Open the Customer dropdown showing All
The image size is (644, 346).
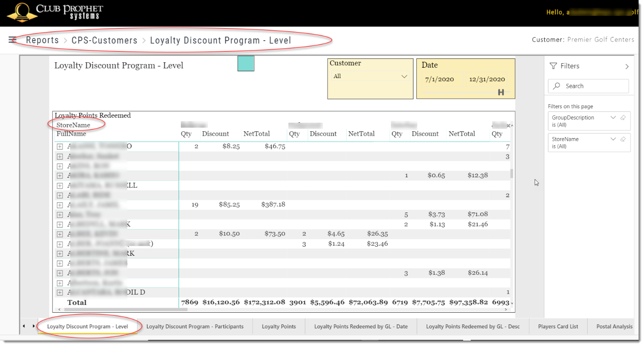tap(370, 76)
